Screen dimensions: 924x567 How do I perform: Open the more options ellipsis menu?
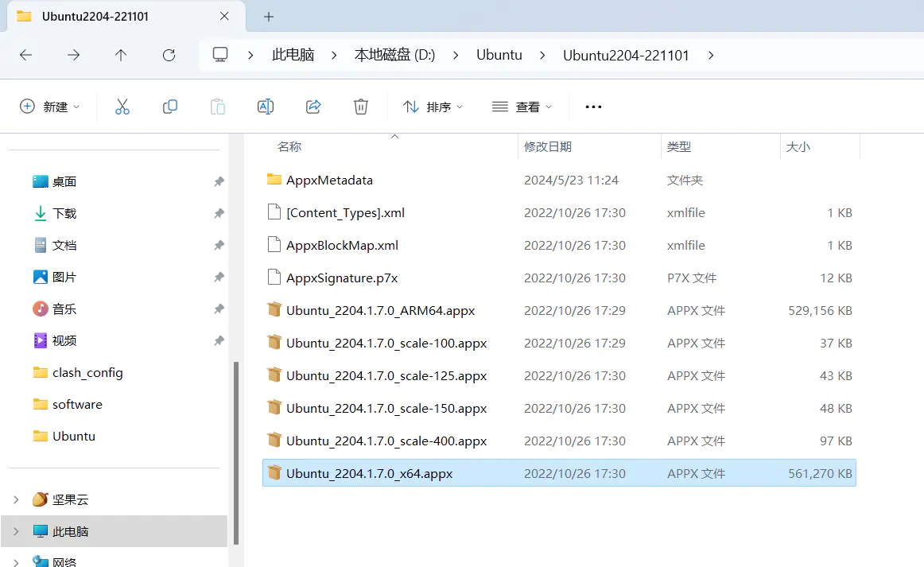pyautogui.click(x=593, y=107)
